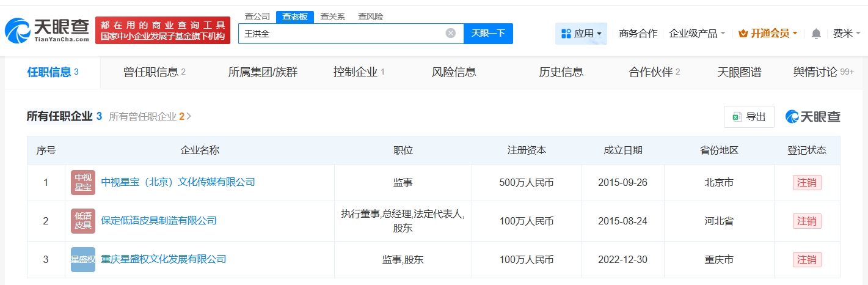Screen dimensions: 868x285
Task: Click into the search input field
Action: (342, 34)
